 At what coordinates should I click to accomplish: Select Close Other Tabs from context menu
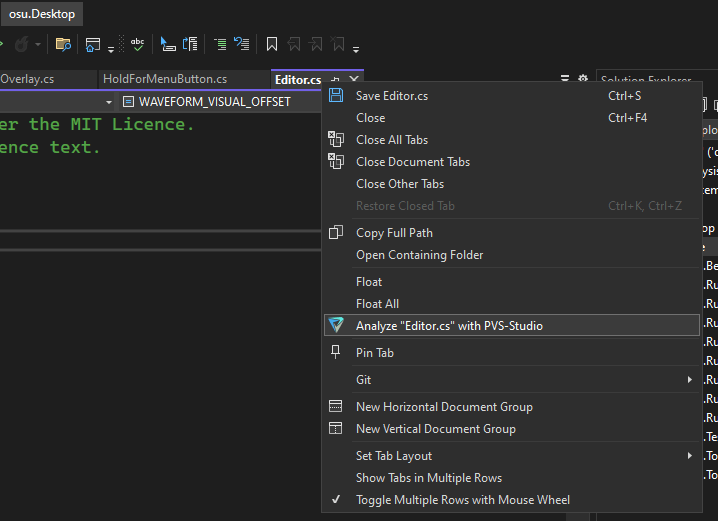[399, 184]
